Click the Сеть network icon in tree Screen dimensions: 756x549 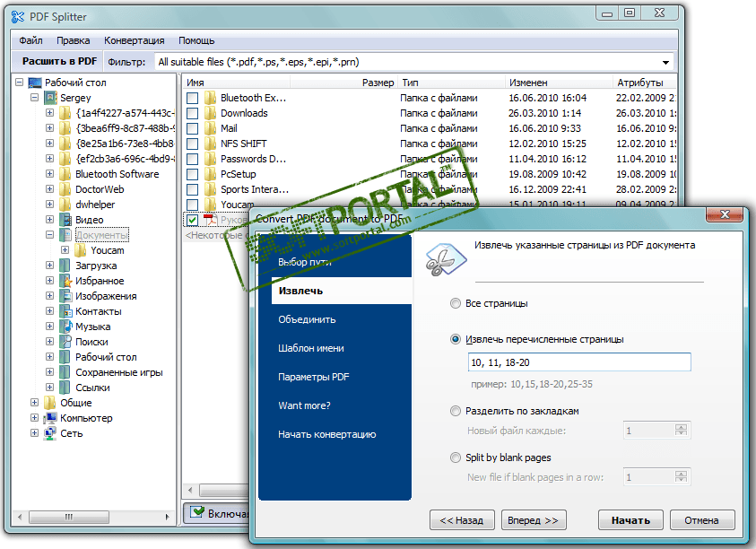[50, 433]
